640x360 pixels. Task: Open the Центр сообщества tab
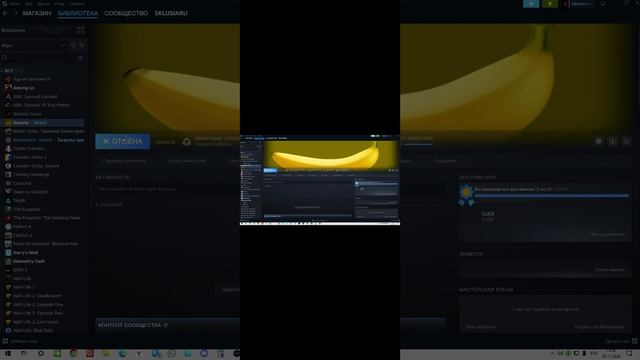coord(187,161)
